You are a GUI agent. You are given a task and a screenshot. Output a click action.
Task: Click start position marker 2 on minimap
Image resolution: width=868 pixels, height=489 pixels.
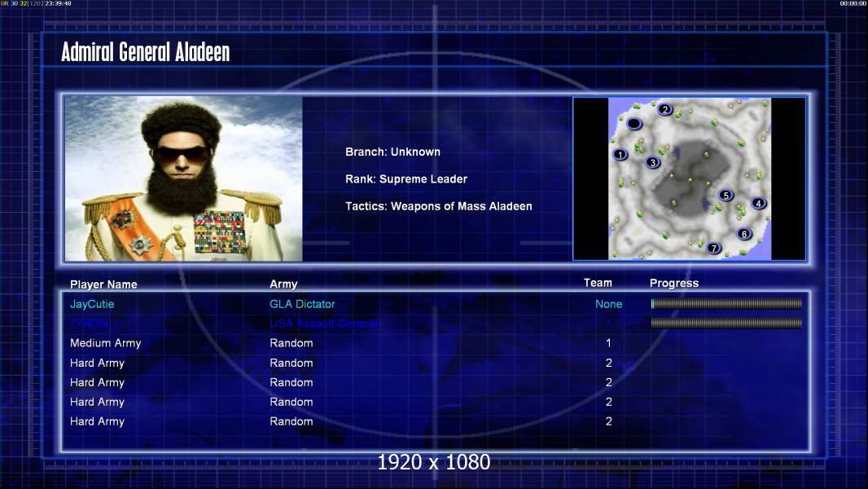(x=665, y=109)
